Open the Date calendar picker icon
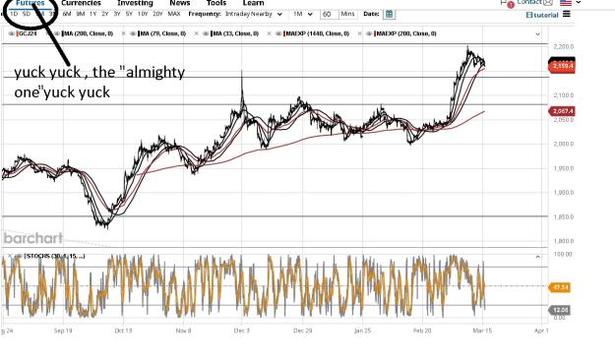615x364 pixels. pos(389,14)
